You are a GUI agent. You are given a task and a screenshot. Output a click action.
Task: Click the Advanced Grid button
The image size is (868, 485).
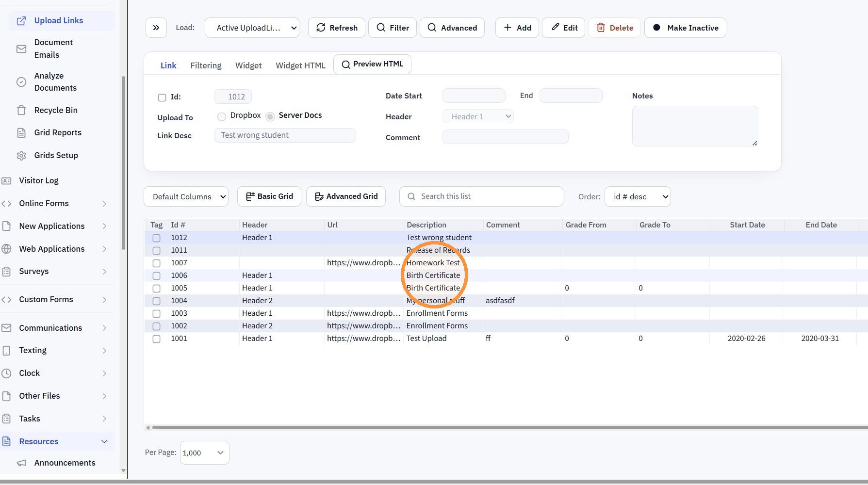click(x=346, y=196)
